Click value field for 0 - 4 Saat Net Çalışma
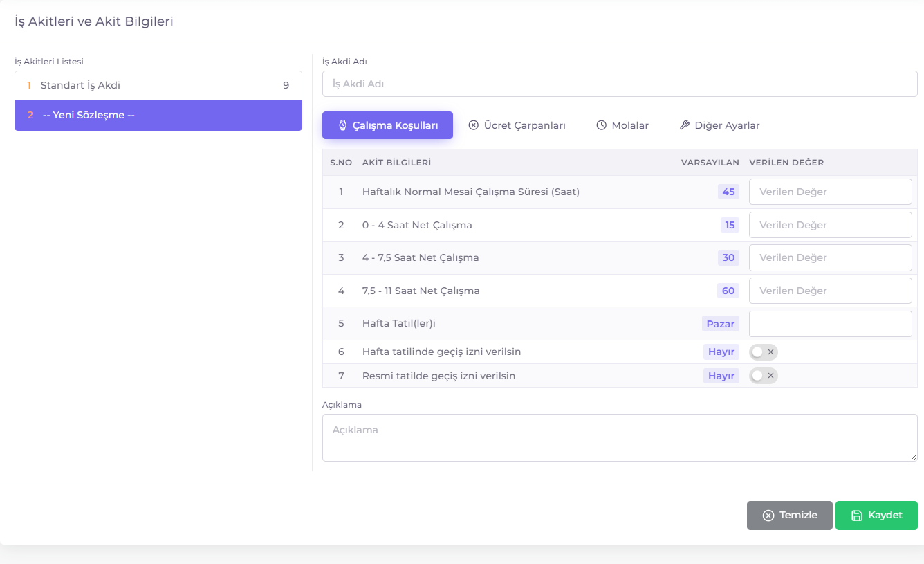Viewport: 924px width, 564px height. click(x=831, y=225)
